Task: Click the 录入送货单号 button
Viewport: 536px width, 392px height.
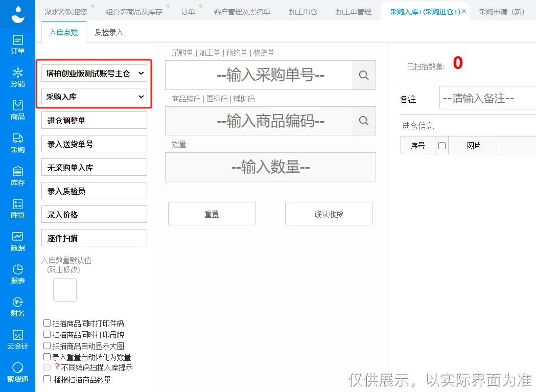Action: 95,144
